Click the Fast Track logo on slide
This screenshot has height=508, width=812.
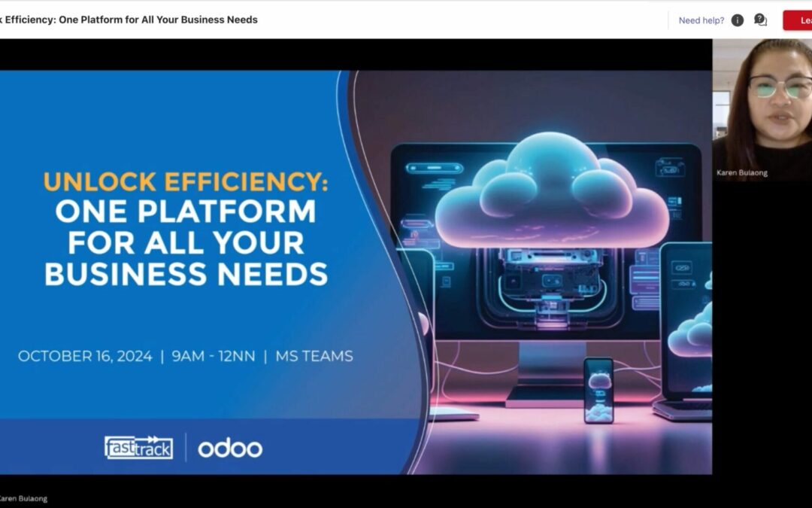point(138,447)
